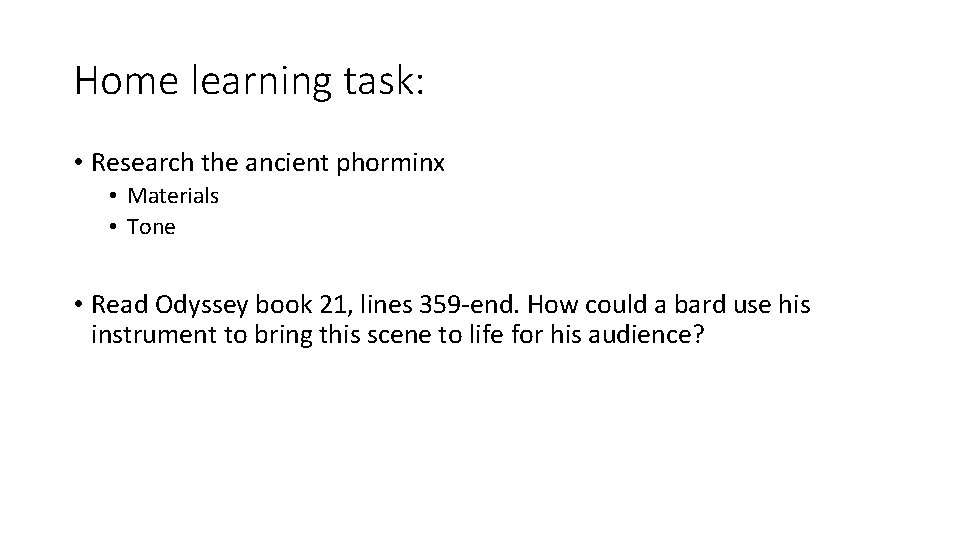The width and height of the screenshot is (960, 540).
Task: Select the word "phorminx" in first bullet
Action: coord(390,163)
